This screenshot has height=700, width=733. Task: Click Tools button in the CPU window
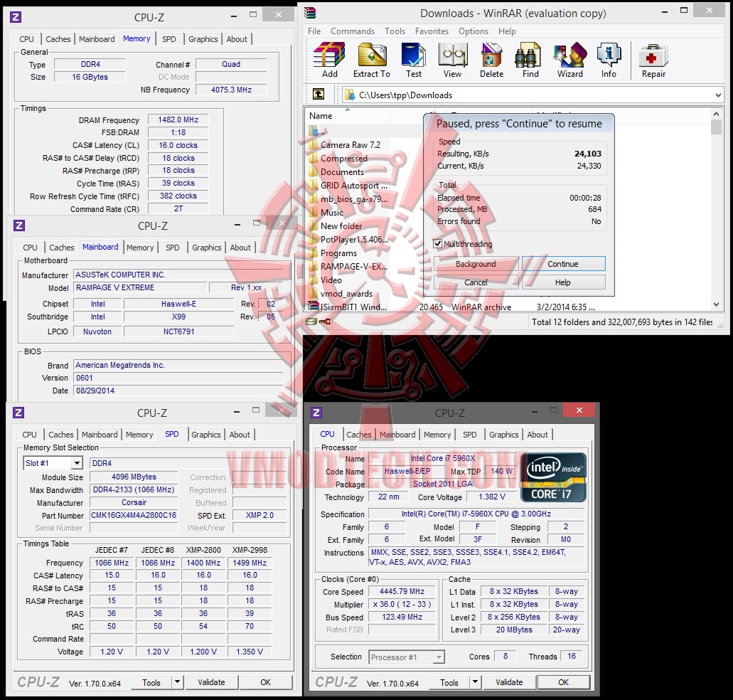(449, 682)
